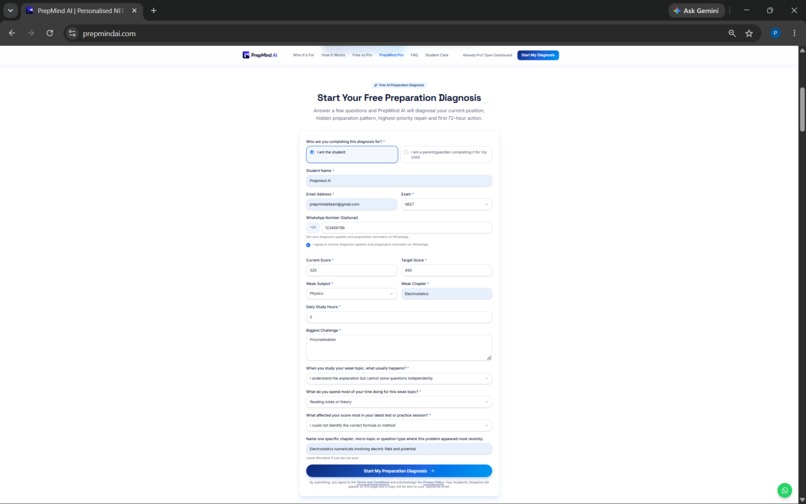Click 'Already Pro? Open Dashboard' link
This screenshot has height=504, width=806.
tap(487, 55)
